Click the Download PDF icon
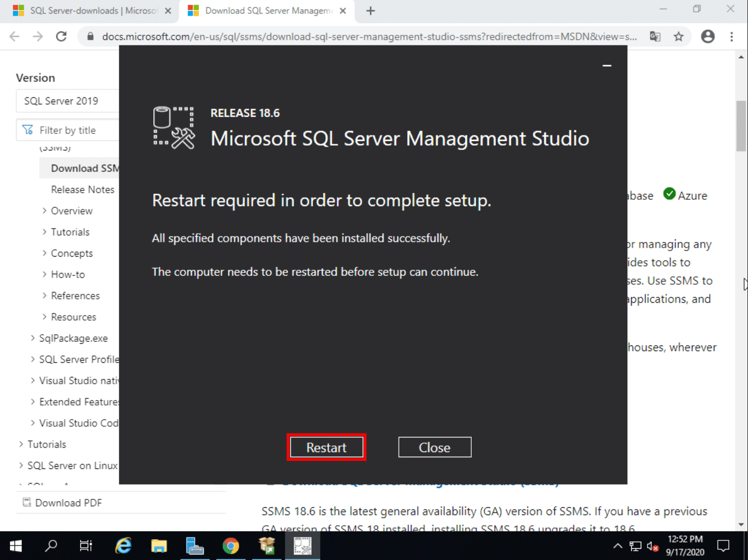 (26, 502)
